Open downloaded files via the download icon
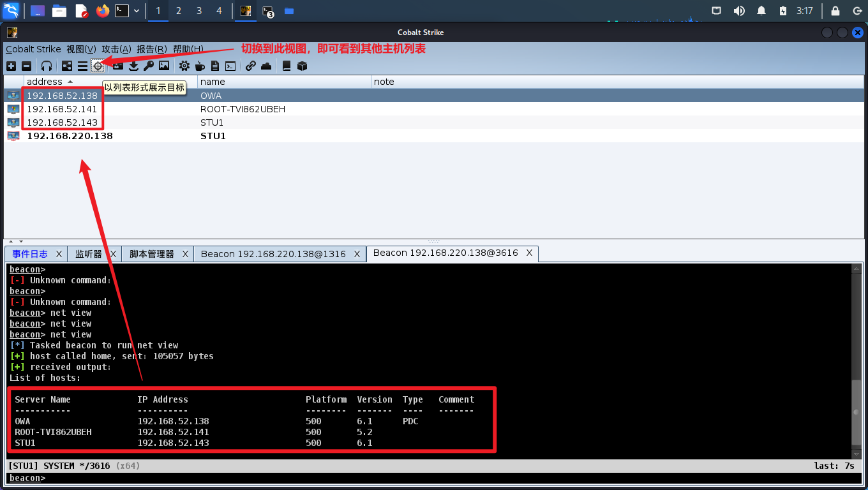Viewport: 868px width, 490px height. click(133, 66)
